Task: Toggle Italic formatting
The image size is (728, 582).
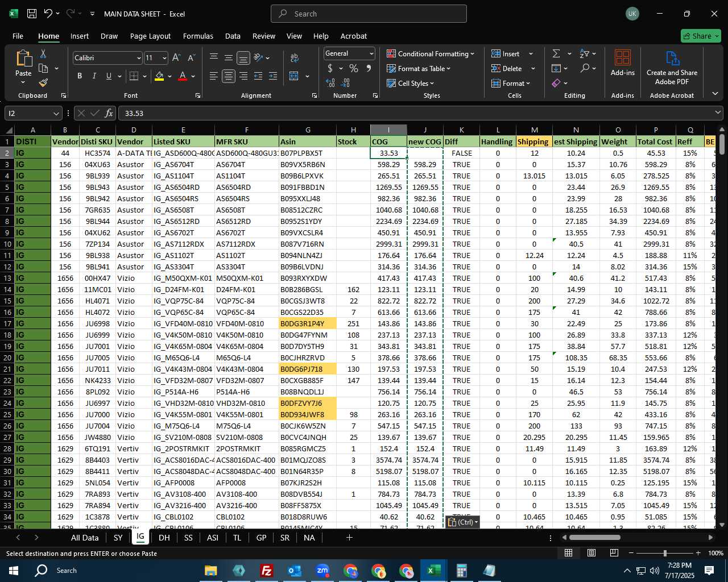Action: coord(94,76)
